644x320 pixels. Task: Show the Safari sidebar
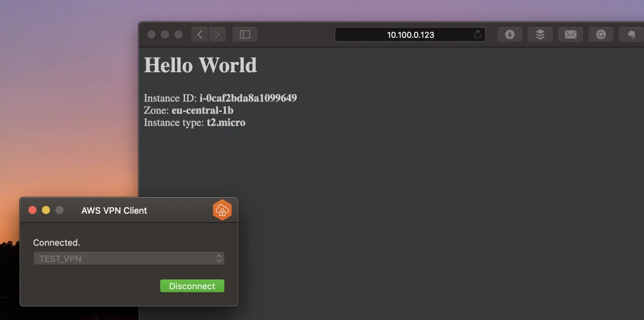point(245,34)
